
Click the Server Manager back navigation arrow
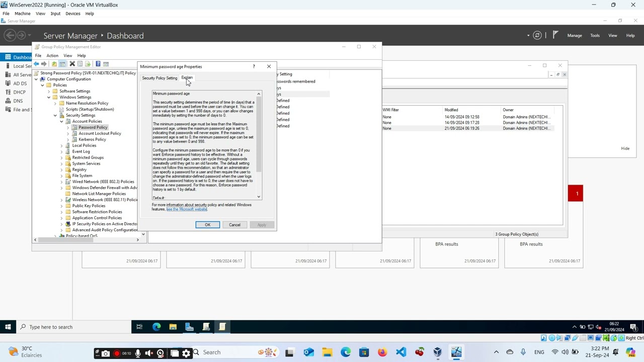coord(10,35)
